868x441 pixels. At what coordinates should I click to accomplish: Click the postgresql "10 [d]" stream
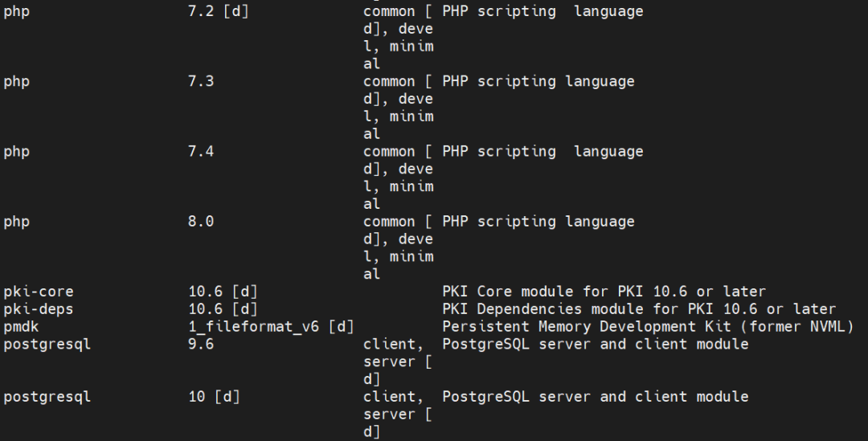click(214, 397)
